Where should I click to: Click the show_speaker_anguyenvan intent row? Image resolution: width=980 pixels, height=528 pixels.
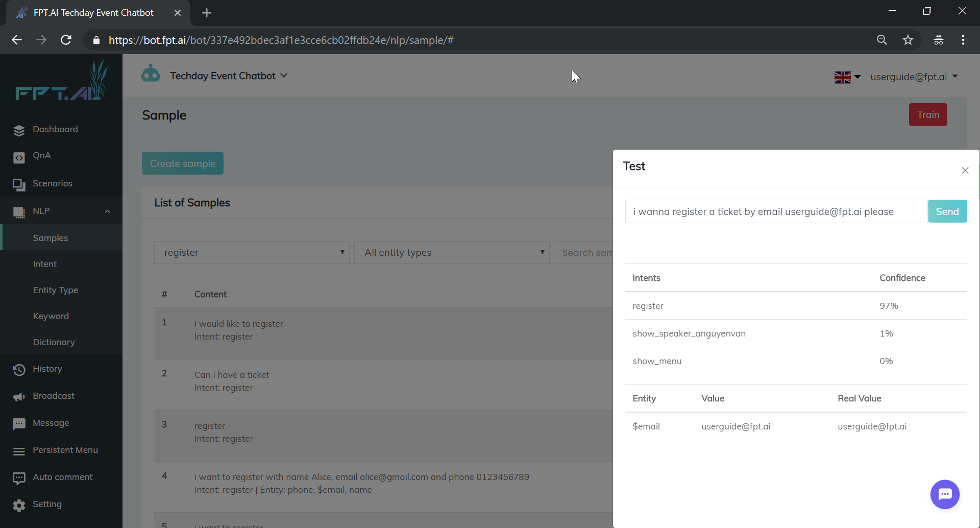coord(796,333)
